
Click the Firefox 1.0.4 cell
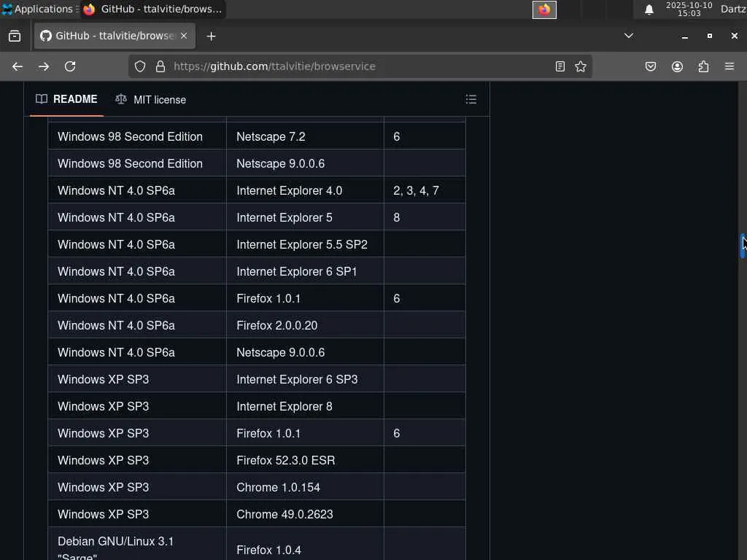click(x=305, y=544)
